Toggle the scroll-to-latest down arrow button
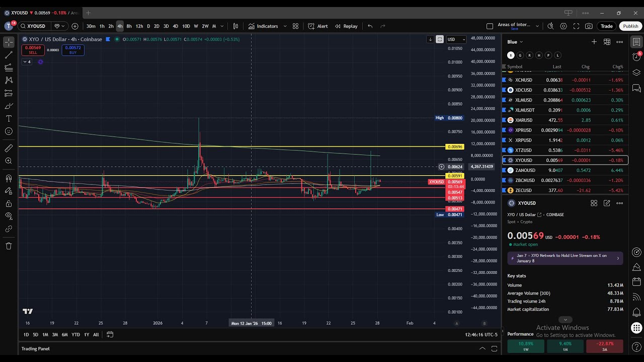 pos(430,39)
